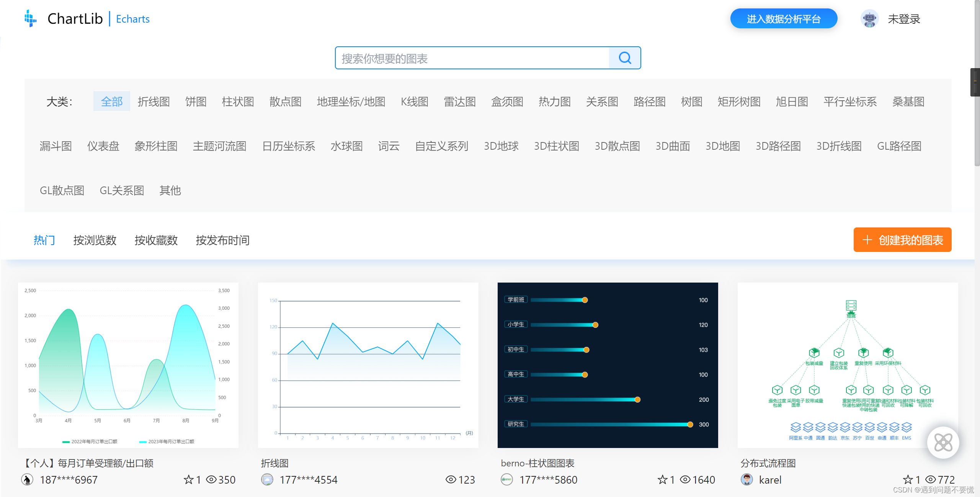The height and width of the screenshot is (497, 980).
Task: Click avatar of user 177****5860
Action: (x=507, y=479)
